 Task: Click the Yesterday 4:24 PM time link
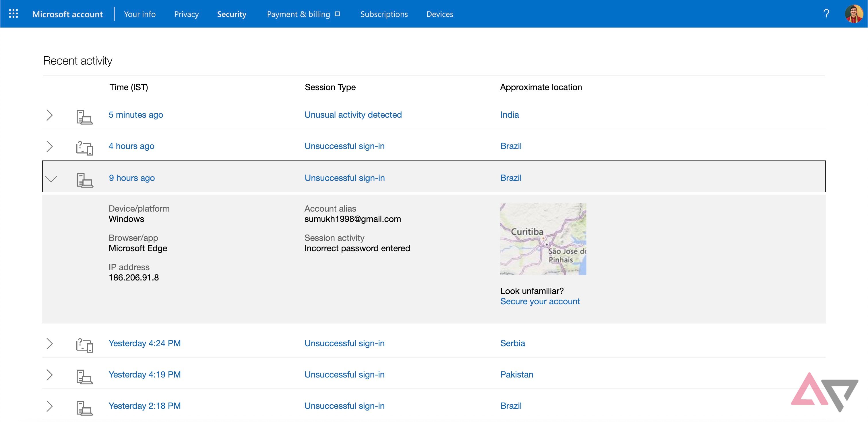coord(145,343)
